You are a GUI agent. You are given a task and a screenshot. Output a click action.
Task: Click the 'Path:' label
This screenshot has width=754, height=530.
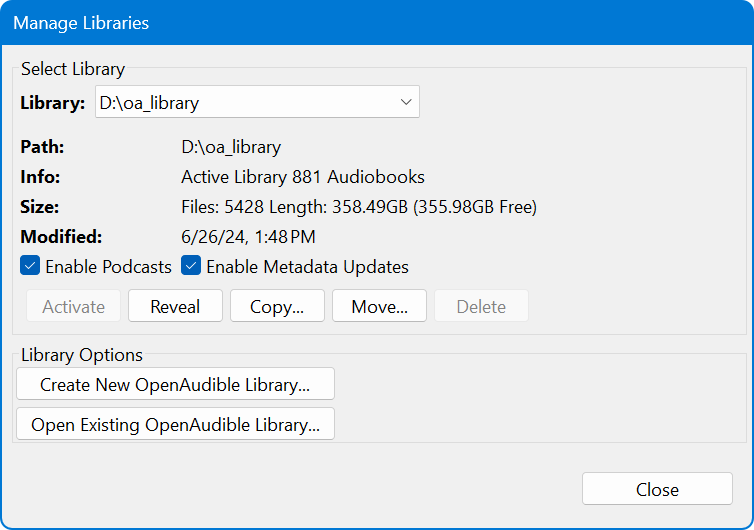point(42,147)
